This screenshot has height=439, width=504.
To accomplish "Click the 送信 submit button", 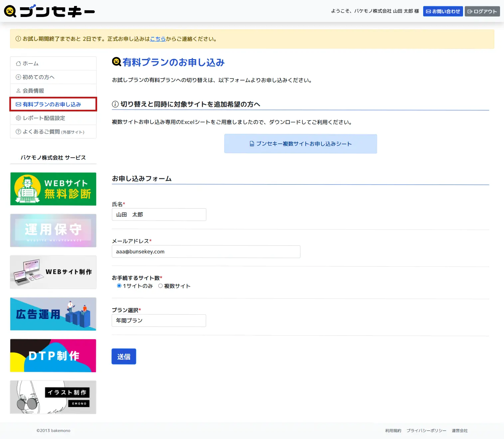I will click(124, 357).
